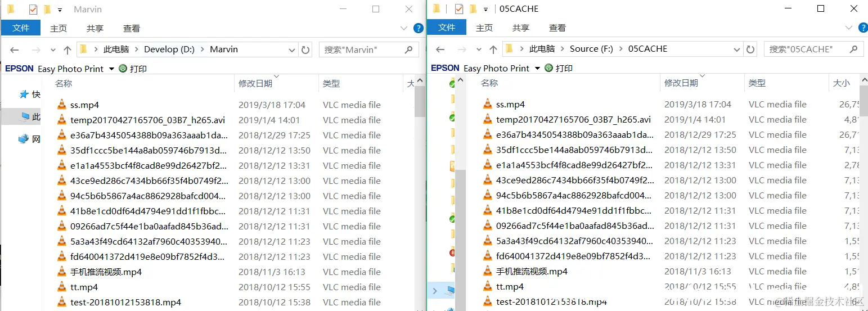The image size is (868, 311).
Task: Select 94c5b6b5867a4ac8862928bafcd004 file in Marvin window
Action: (x=149, y=196)
